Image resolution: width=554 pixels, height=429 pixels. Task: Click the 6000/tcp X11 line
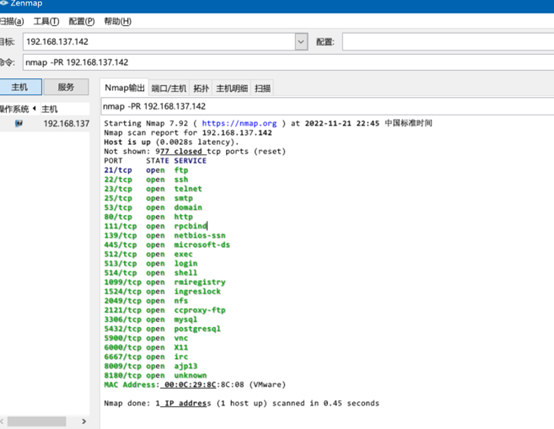pos(146,347)
